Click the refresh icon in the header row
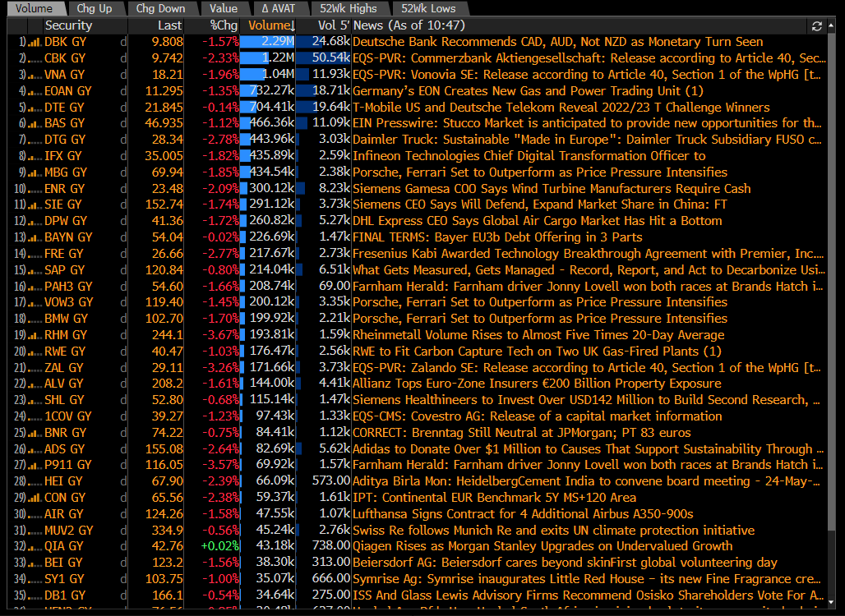Viewport: 845px width, 616px height. pyautogui.click(x=816, y=25)
